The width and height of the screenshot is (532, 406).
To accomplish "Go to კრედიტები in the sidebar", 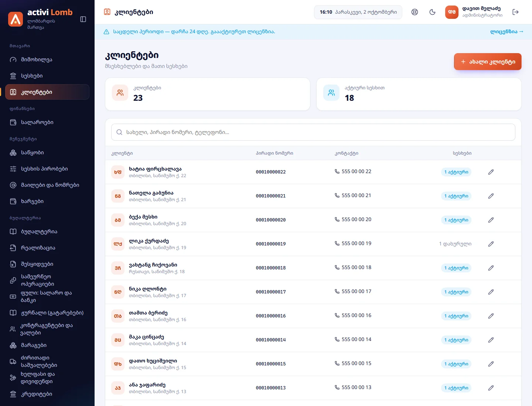I will click(47, 394).
